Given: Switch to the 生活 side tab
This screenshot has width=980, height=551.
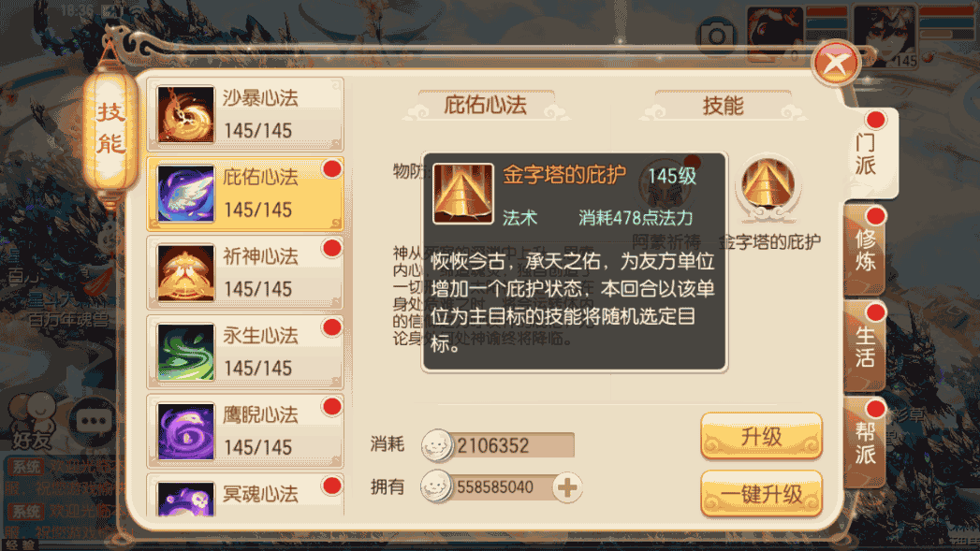Looking at the screenshot, I should coord(866,347).
